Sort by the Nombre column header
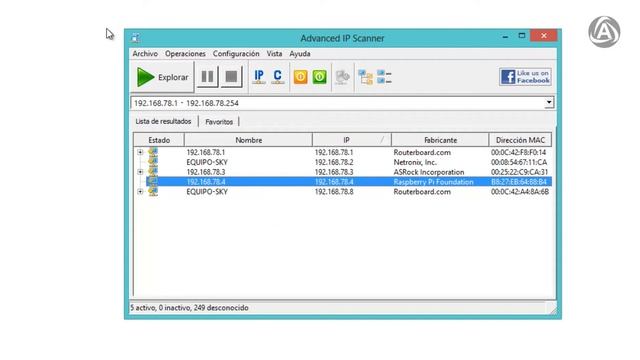 click(248, 140)
